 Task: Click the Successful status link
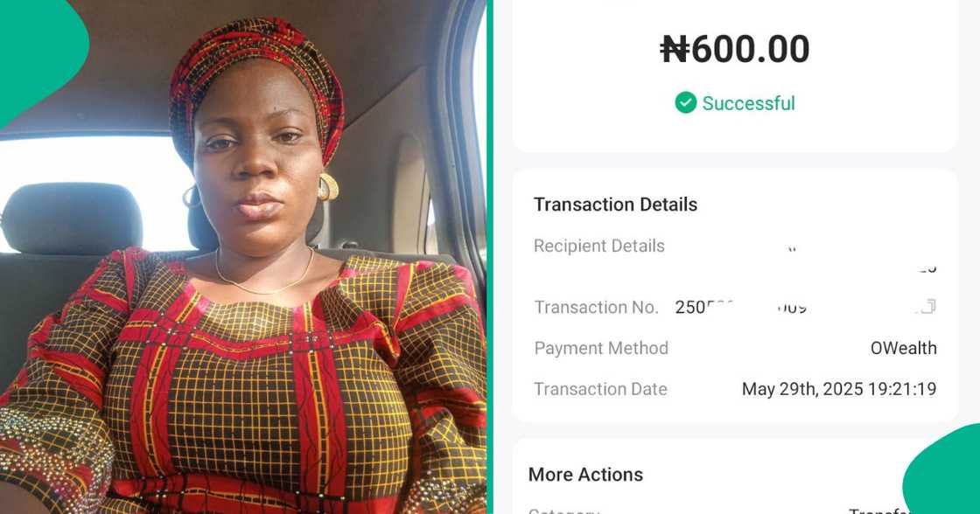tap(748, 103)
